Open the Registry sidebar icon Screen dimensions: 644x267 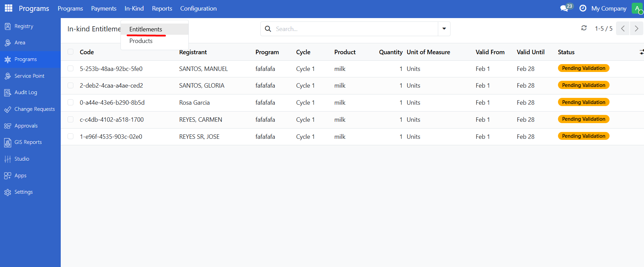[x=8, y=26]
